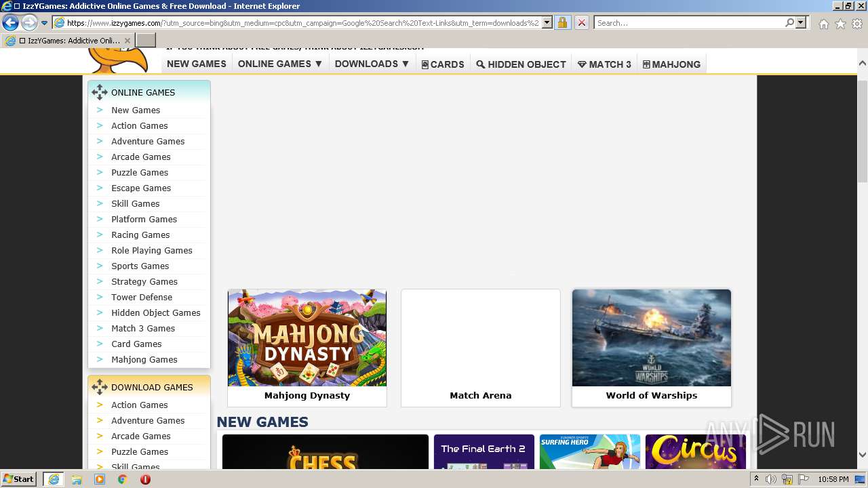Open online Adventure Games link
868x488 pixels.
click(x=148, y=141)
